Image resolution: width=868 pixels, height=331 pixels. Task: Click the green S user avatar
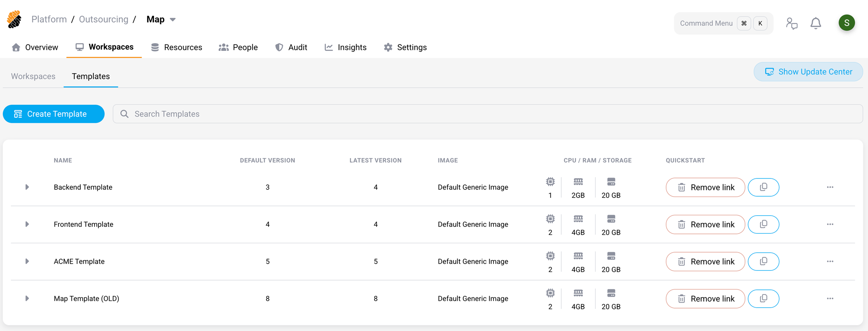[846, 23]
